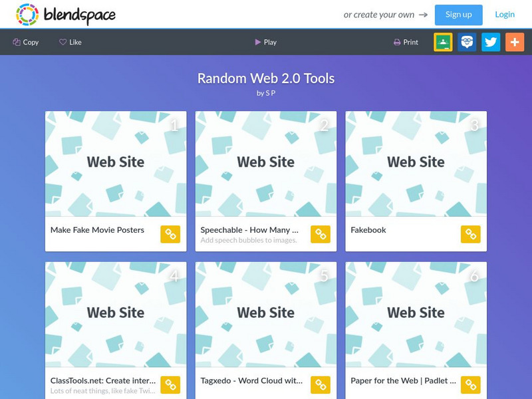Print the lesson
This screenshot has width=532, height=399.
point(406,42)
